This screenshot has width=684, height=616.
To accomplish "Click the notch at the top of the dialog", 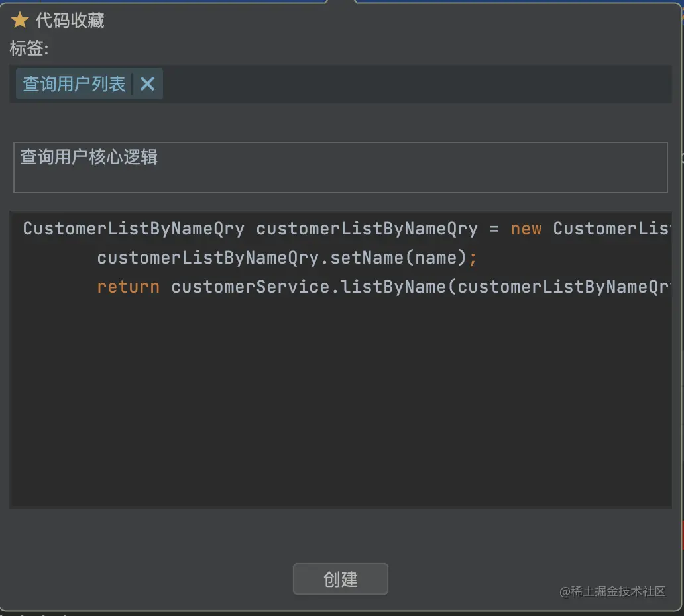I will 342,3.
